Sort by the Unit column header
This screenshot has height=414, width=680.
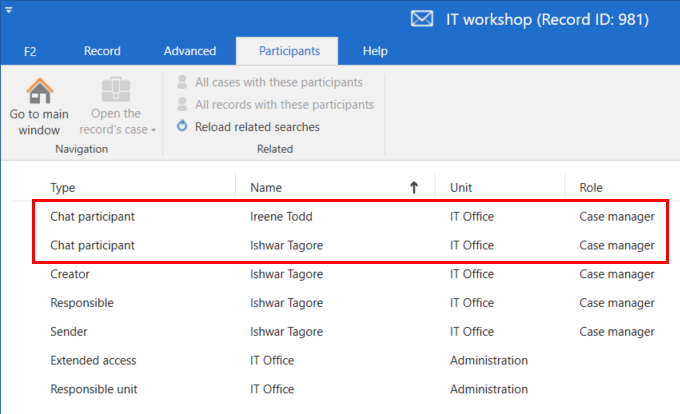(x=461, y=188)
